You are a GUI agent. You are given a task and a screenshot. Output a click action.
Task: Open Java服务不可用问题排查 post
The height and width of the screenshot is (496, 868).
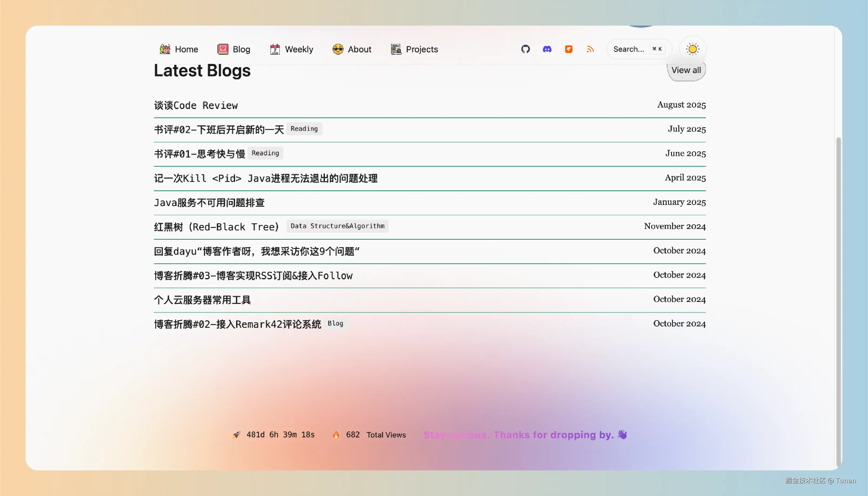point(209,203)
